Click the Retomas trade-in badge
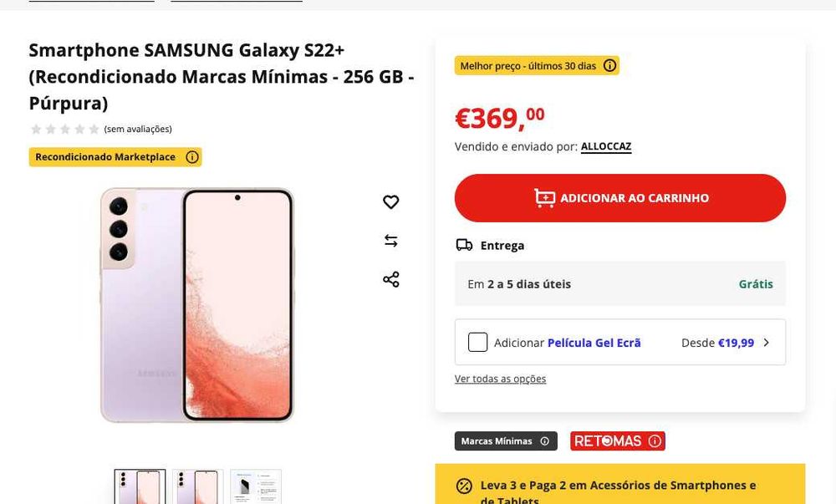 [x=608, y=441]
